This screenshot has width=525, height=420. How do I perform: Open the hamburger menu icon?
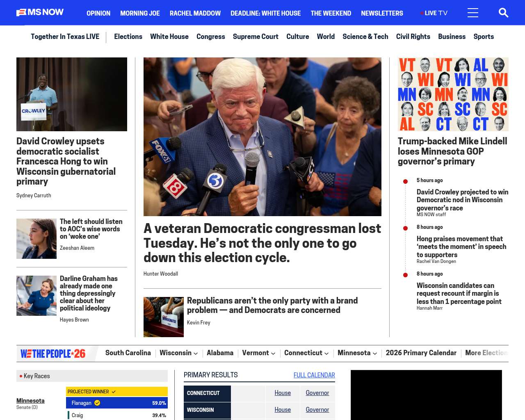pyautogui.click(x=473, y=13)
